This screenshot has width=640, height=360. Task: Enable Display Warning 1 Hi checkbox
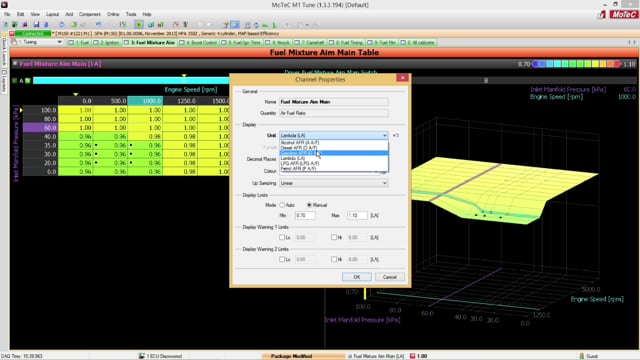334,237
